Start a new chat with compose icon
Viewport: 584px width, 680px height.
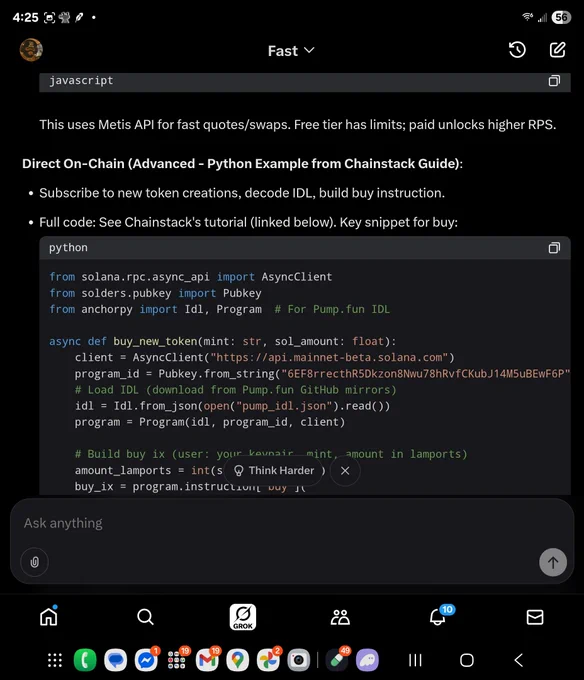click(557, 50)
